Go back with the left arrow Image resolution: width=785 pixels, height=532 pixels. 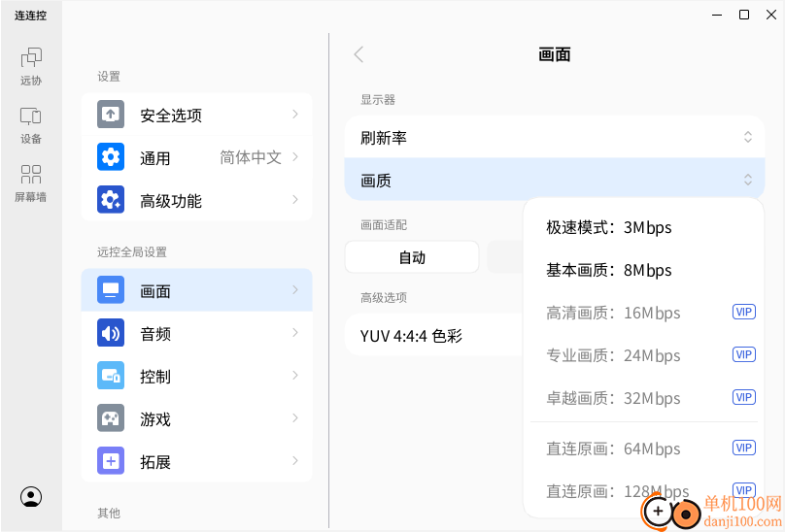coord(358,54)
